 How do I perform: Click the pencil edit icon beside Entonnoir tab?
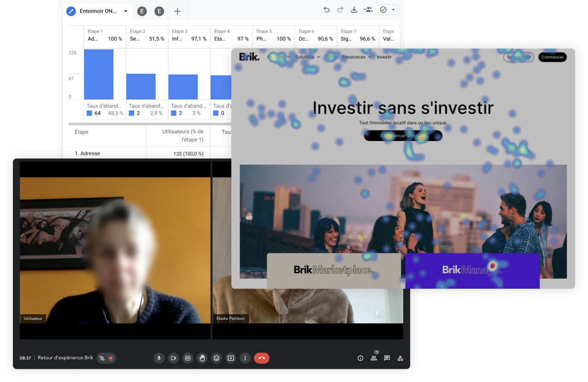(71, 11)
